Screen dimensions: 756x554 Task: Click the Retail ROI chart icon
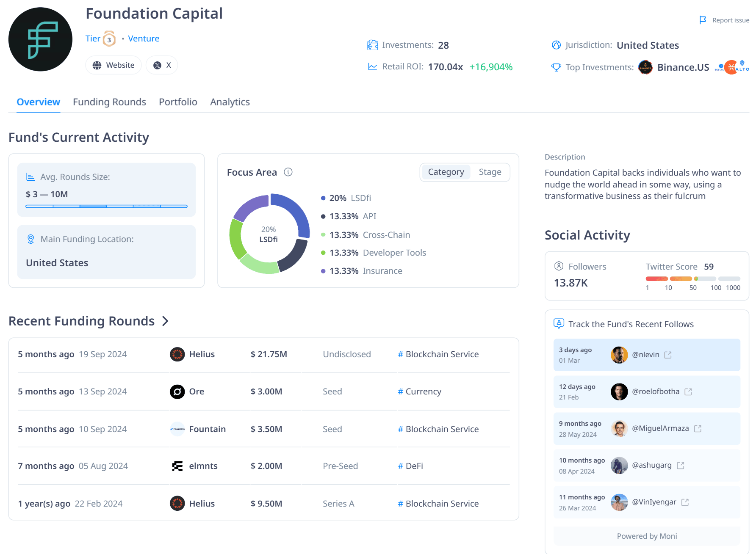point(372,67)
